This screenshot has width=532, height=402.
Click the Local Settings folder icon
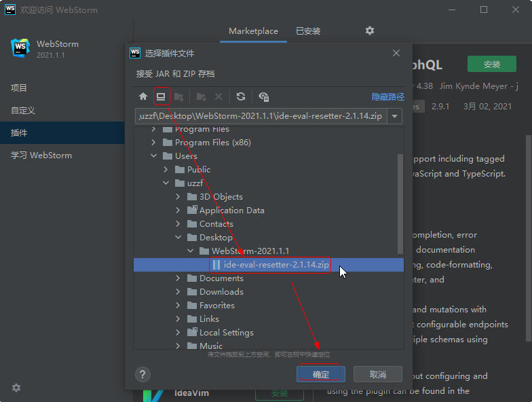click(x=192, y=332)
